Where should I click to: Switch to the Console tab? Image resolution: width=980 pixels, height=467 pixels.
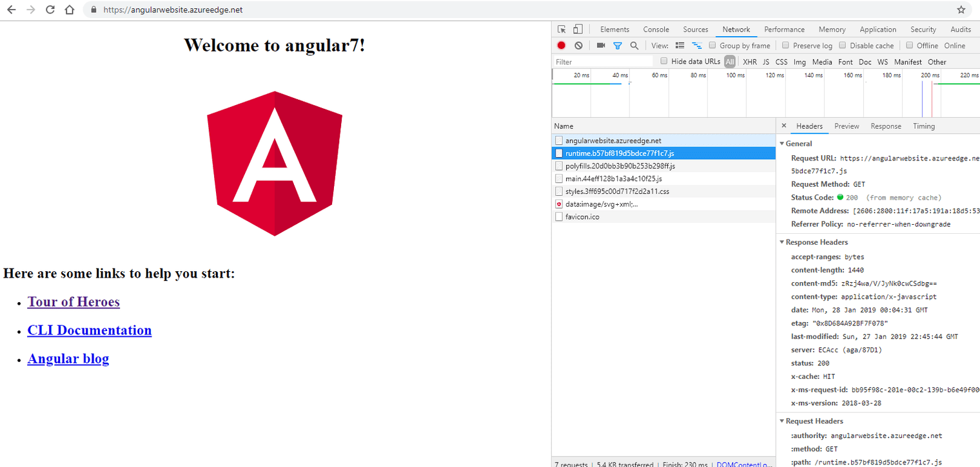click(x=656, y=29)
